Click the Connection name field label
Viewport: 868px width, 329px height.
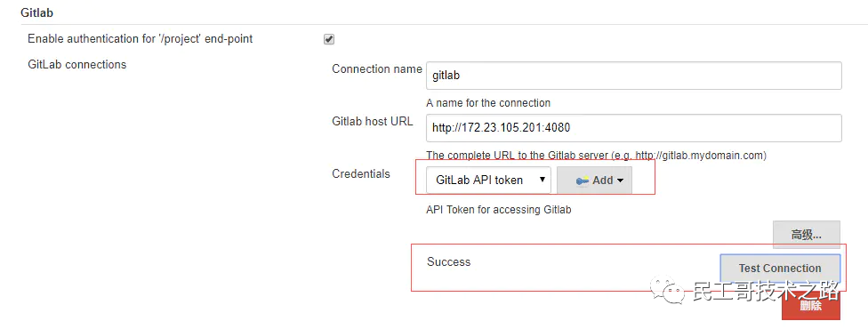(x=377, y=69)
